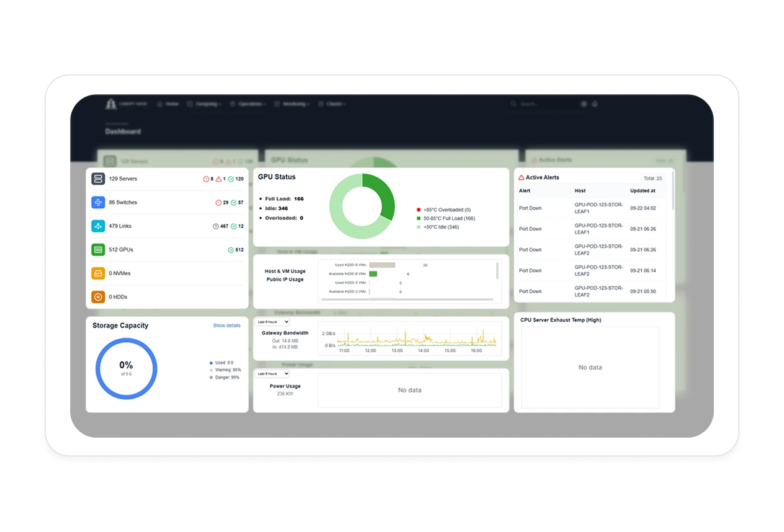Click the Active Alerts vertical scrollbar
Viewport: 784px width, 532px height.
click(673, 192)
